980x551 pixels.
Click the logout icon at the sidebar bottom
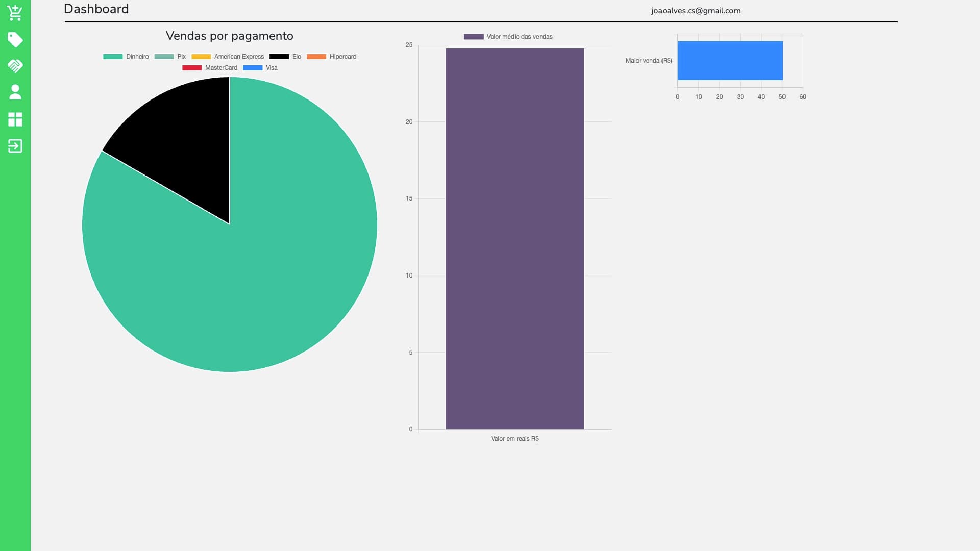pos(15,146)
